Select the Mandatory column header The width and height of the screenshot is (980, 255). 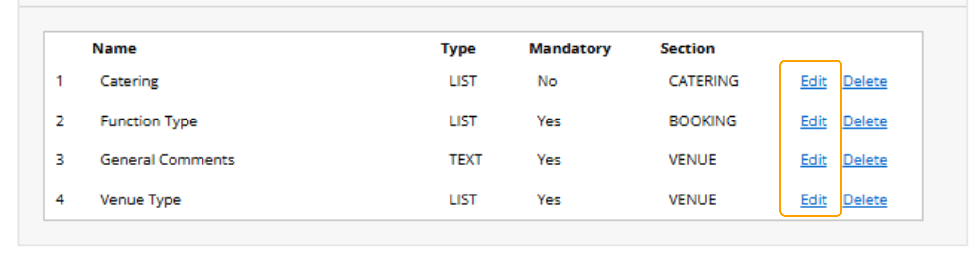point(570,48)
